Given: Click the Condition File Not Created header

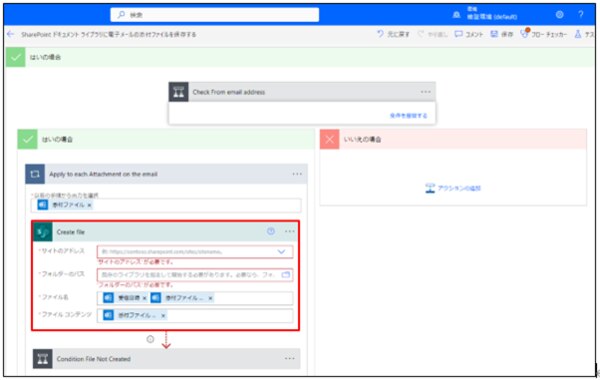Looking at the screenshot, I should (x=166, y=359).
